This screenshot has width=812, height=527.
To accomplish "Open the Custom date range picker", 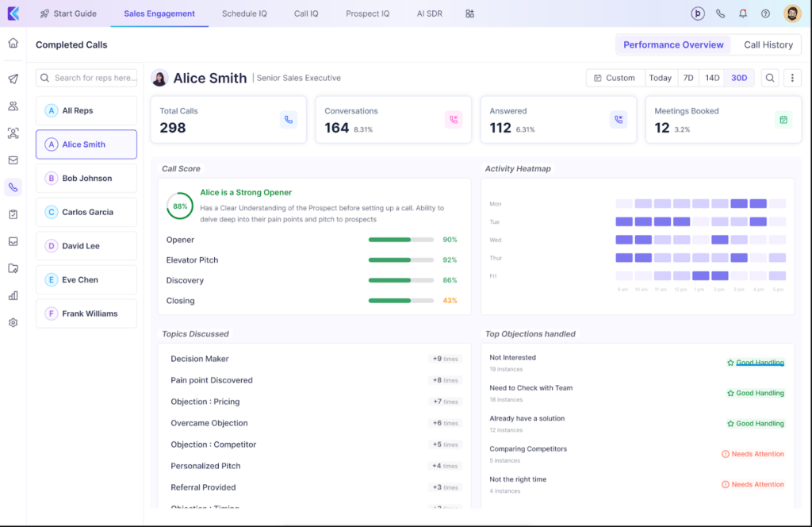I will pos(615,78).
